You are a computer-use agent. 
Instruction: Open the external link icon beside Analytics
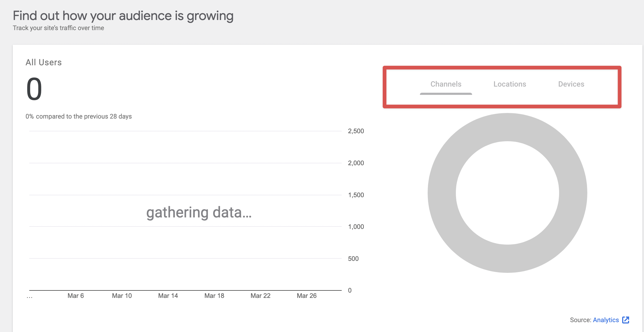click(626, 320)
